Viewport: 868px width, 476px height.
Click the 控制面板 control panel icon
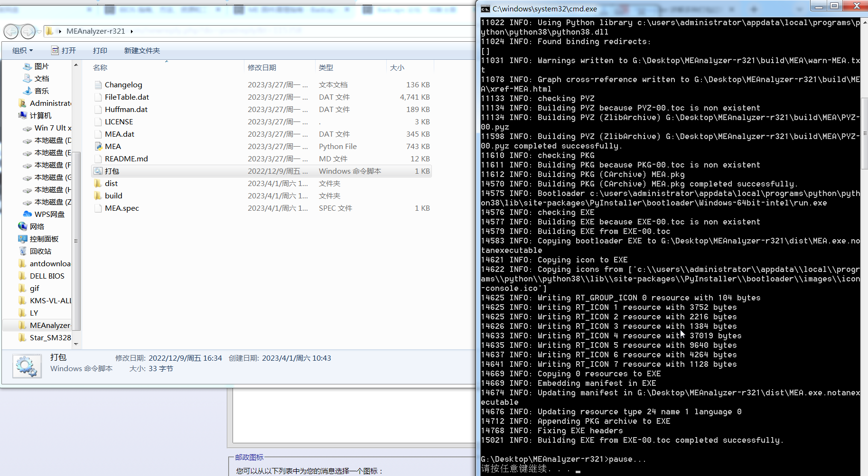click(23, 239)
